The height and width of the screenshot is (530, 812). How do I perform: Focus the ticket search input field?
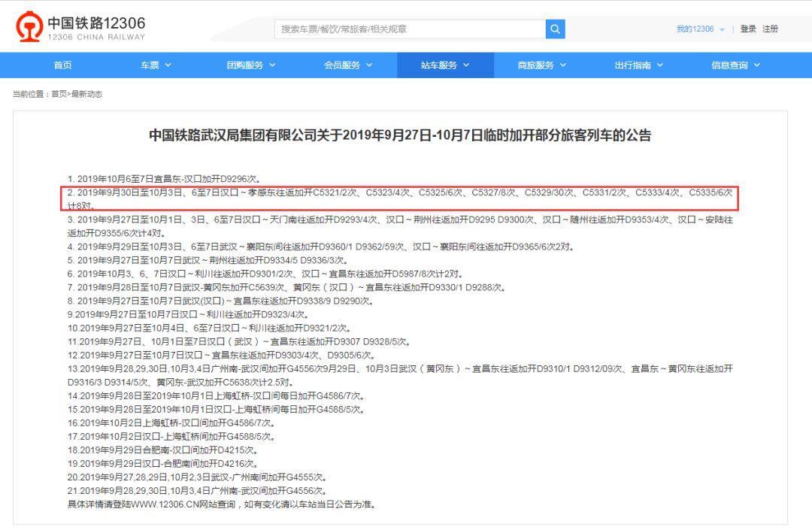[410, 29]
